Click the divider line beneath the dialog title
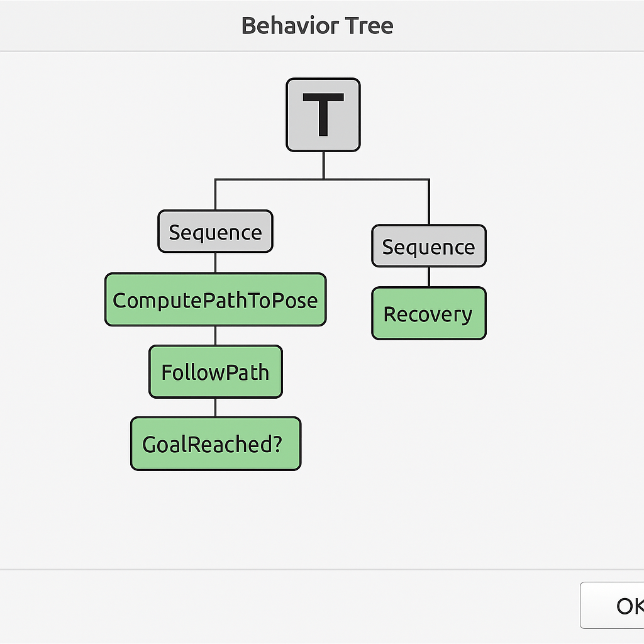This screenshot has height=644, width=644. pyautogui.click(x=322, y=52)
